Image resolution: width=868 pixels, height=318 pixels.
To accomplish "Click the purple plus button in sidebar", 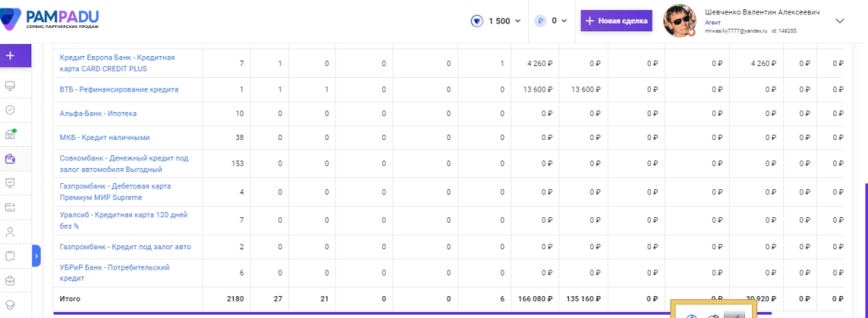I will [10, 56].
